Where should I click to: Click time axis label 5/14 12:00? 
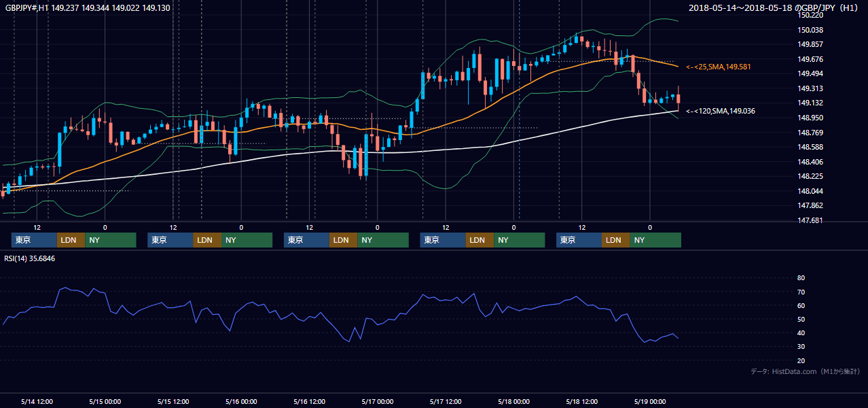pos(37,401)
